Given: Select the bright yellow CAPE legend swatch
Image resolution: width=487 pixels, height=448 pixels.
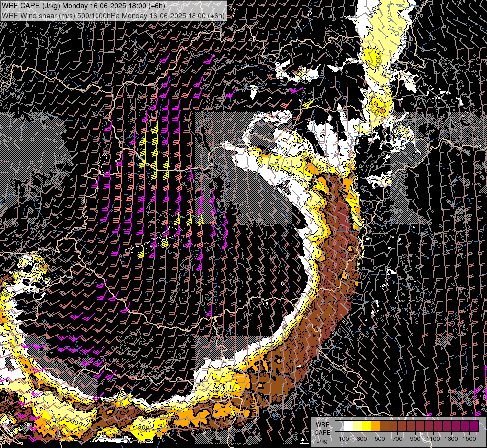Looking at the screenshot, I should click(x=367, y=426).
